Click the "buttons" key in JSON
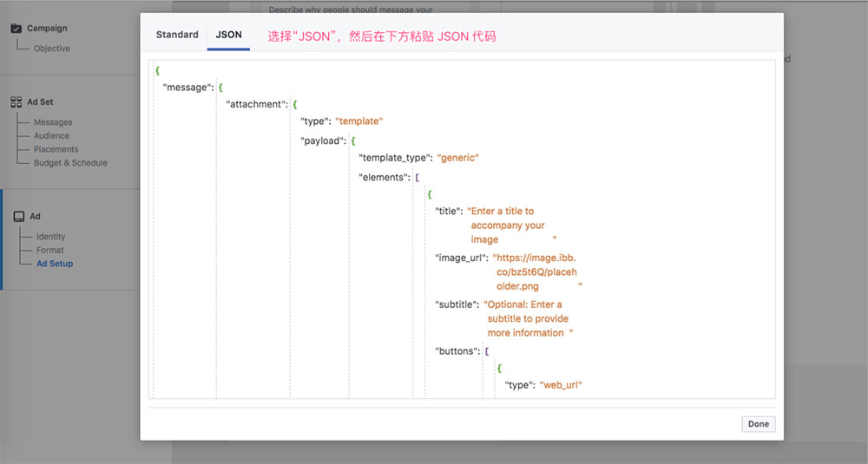The height and width of the screenshot is (464, 868). coord(457,351)
